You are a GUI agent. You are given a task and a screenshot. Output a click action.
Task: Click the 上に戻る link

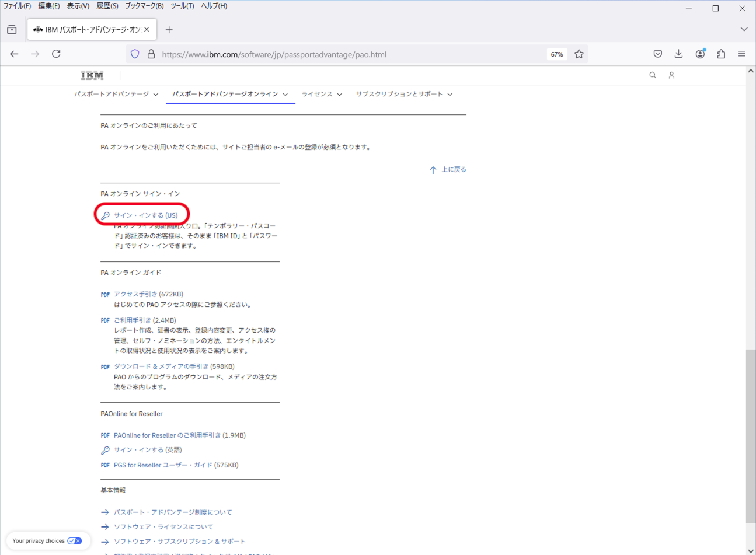click(x=454, y=169)
